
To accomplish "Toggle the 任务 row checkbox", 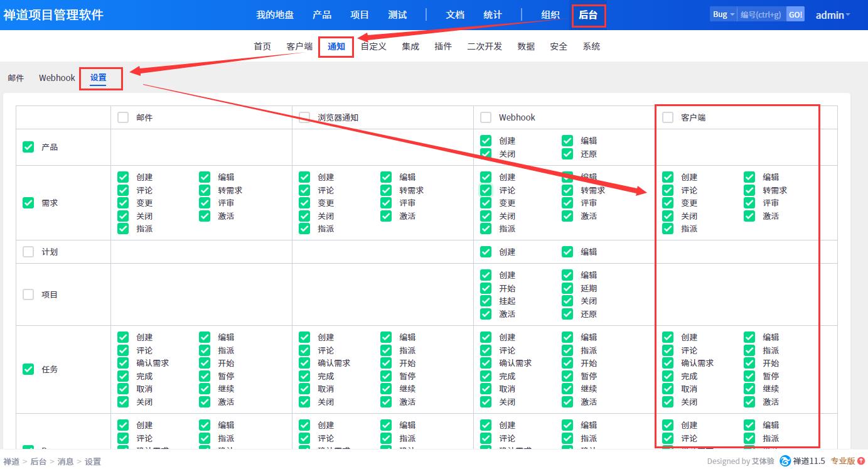I will pyautogui.click(x=28, y=369).
